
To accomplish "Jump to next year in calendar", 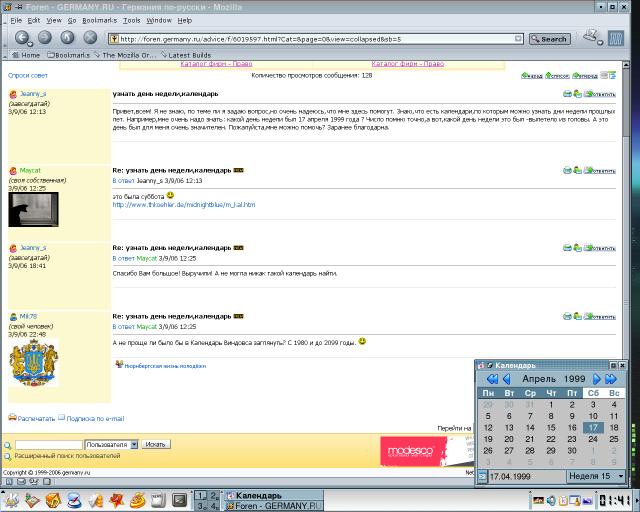I will tap(612, 380).
